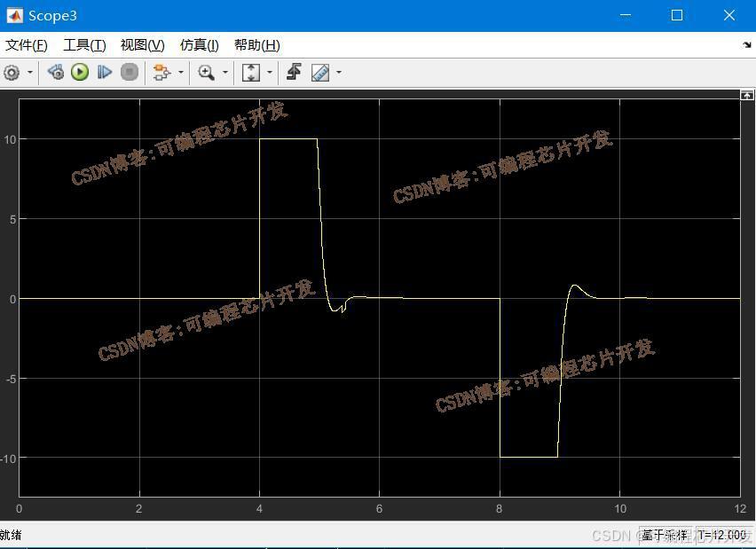Expand the axis scaling dropdown arrow
The image size is (756, 549).
(x=270, y=73)
